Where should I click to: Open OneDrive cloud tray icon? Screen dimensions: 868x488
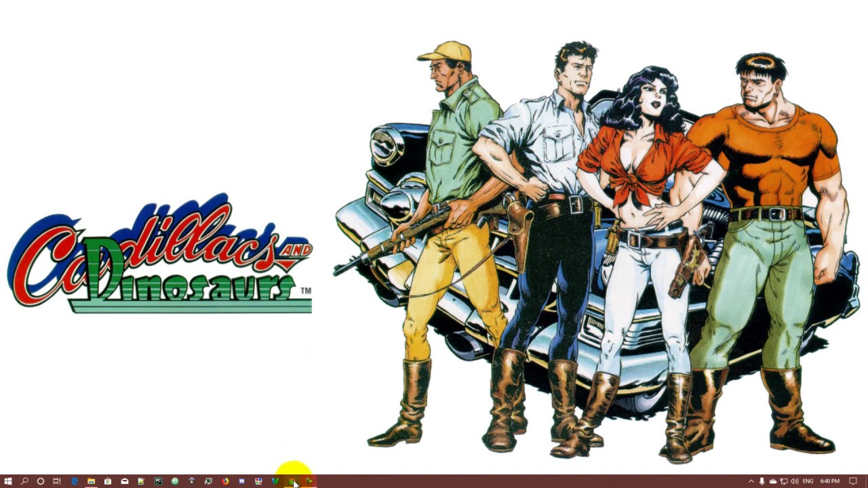pyautogui.click(x=772, y=481)
